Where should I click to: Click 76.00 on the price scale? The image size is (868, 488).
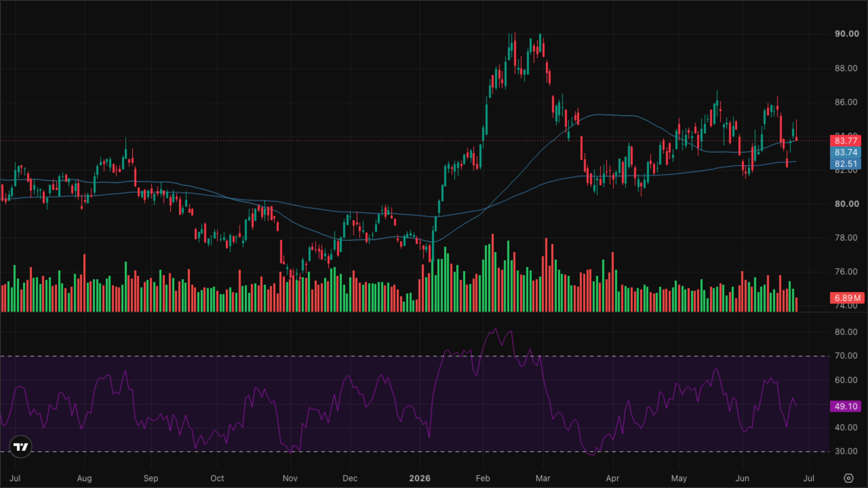tap(846, 271)
